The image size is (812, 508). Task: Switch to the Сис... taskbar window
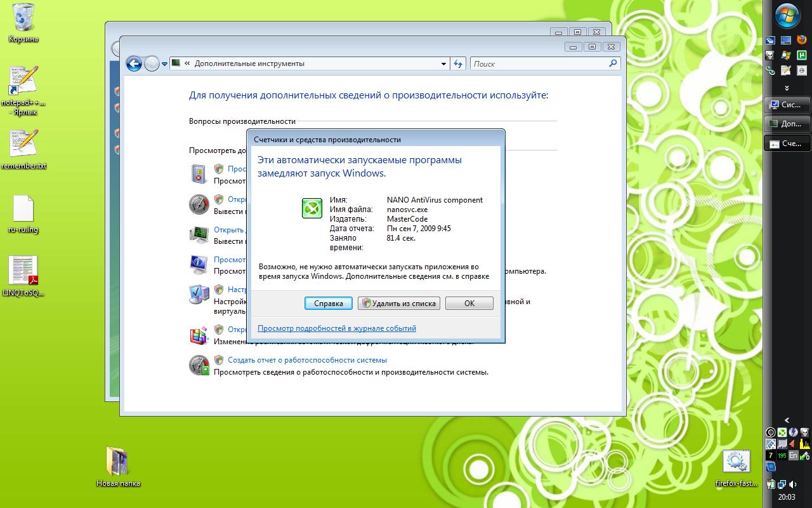click(787, 105)
